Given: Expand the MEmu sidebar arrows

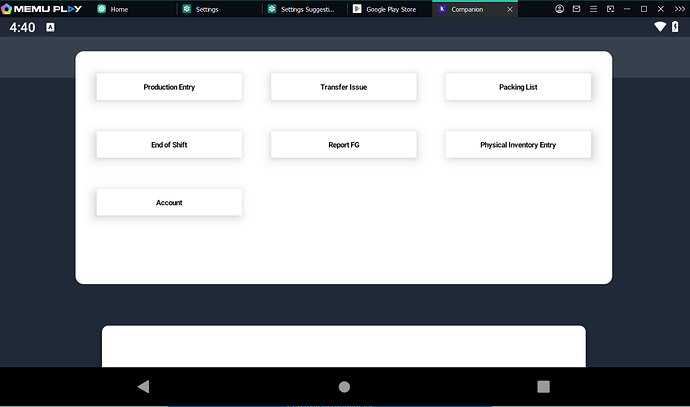Looking at the screenshot, I should pyautogui.click(x=679, y=9).
